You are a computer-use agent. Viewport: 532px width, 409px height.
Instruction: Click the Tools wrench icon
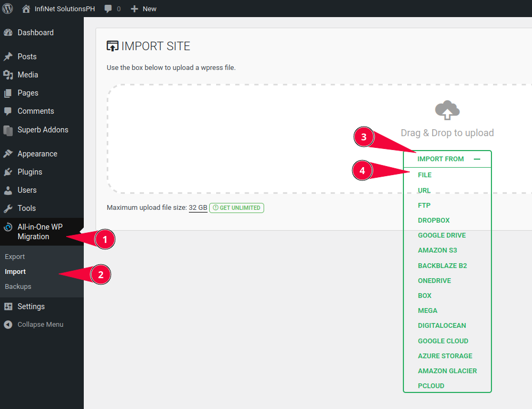click(8, 208)
